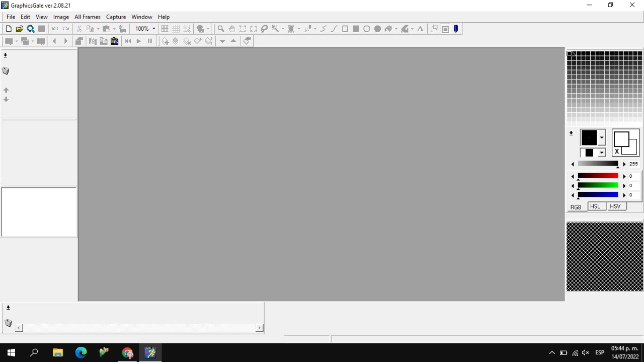Select the Text tool (letter A)

pyautogui.click(x=420, y=29)
